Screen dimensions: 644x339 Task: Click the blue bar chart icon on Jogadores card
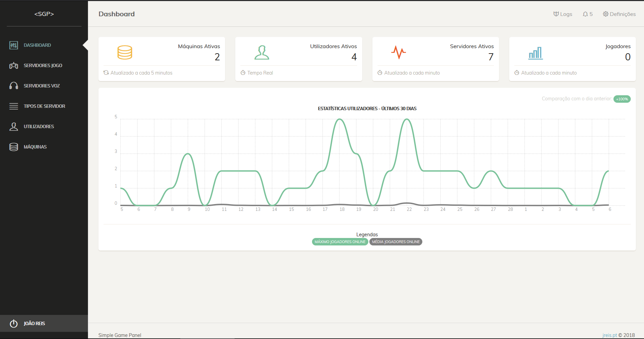coord(536,53)
